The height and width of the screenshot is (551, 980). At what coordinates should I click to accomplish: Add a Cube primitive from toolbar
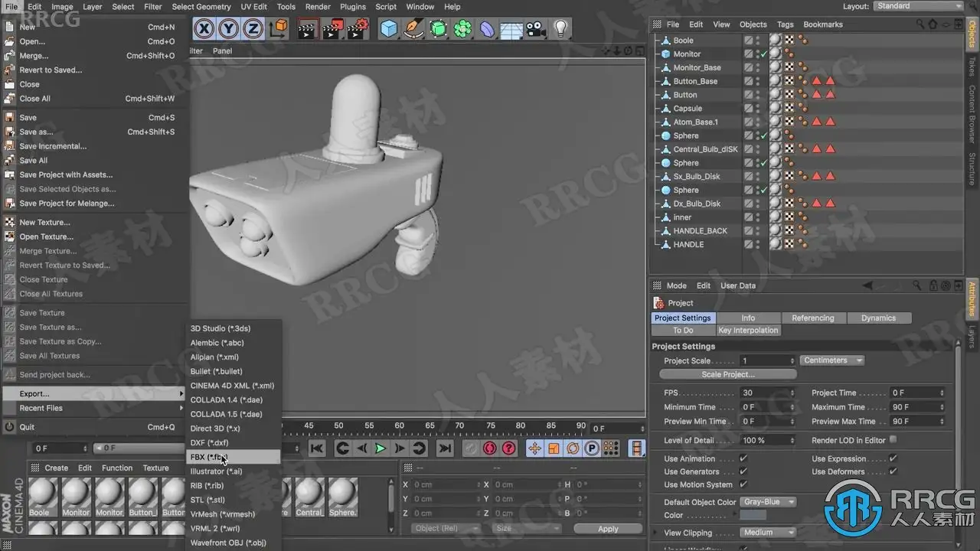pos(389,29)
